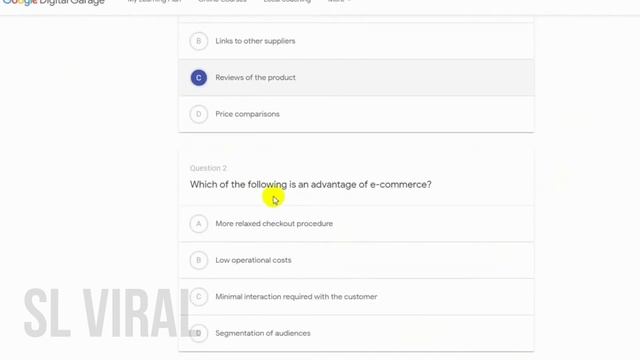Open Local Coaching in the navigation
Image resolution: width=640 pixels, height=360 pixels.
point(287,1)
